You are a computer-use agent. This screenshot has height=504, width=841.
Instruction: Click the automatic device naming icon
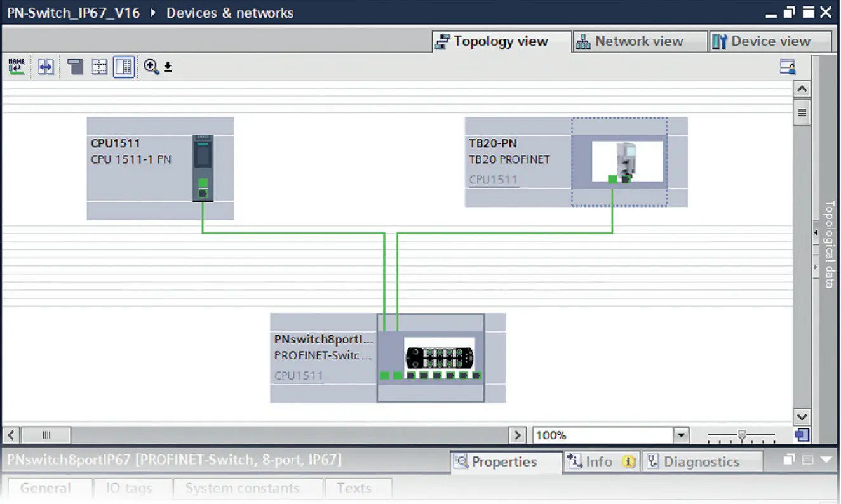[x=16, y=67]
